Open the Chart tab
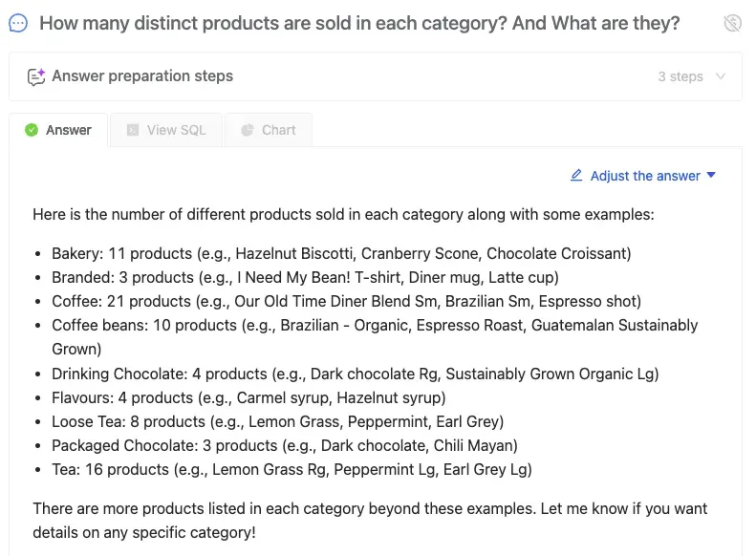The width and height of the screenshot is (756, 556). 269,130
